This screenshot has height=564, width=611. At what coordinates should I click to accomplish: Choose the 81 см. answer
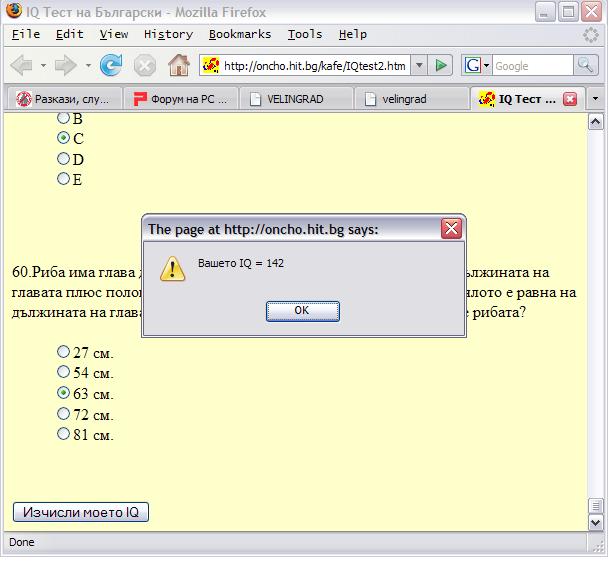coord(63,434)
